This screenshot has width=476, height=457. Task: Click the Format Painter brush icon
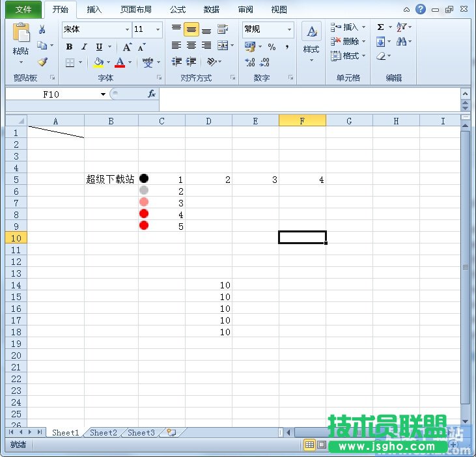42,62
